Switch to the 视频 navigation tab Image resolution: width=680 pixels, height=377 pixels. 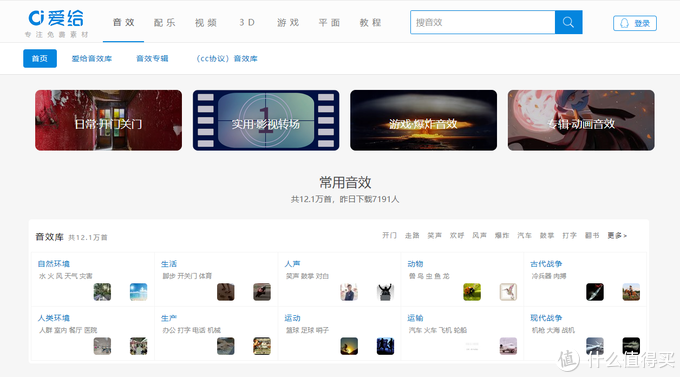pos(206,23)
